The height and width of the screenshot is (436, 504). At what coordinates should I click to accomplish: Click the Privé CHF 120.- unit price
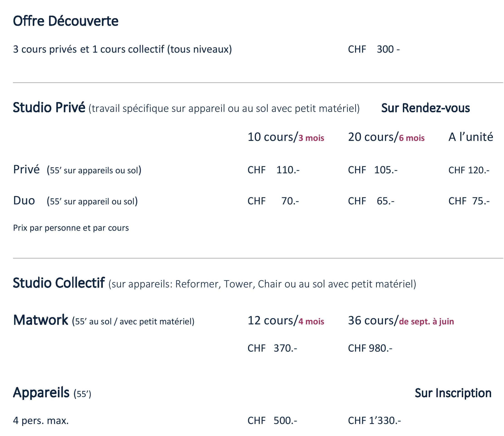[469, 170]
